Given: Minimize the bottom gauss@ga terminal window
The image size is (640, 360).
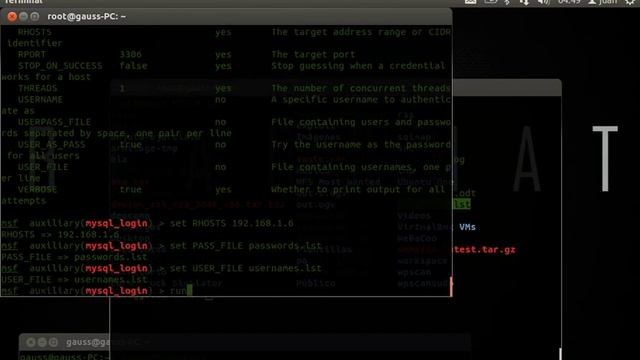Looking at the screenshot, I should coord(42,342).
